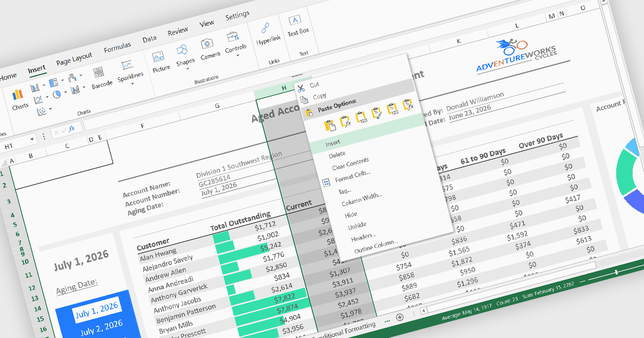644x338 pixels.
Task: Insert a combo chart icon
Action: tap(75, 90)
